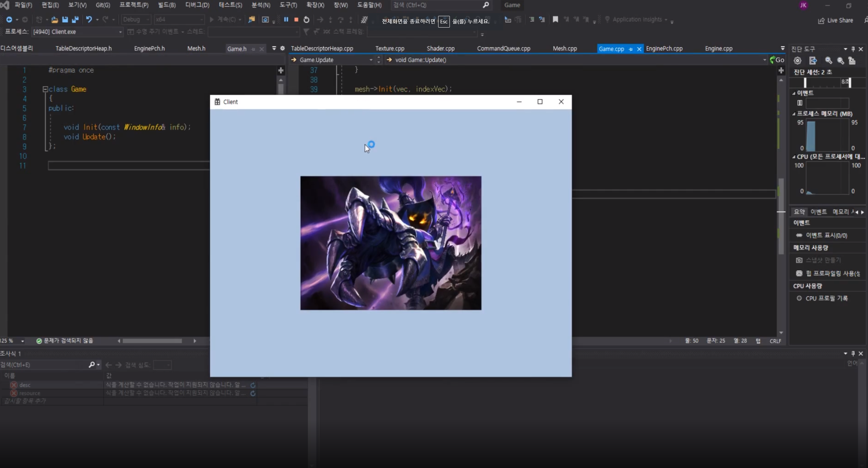Click the reset view chart icon in diagnostics
The image size is (868, 468).
pyautogui.click(x=852, y=61)
